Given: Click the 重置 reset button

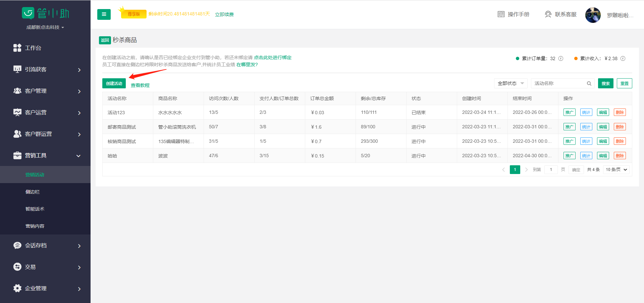Looking at the screenshot, I should tap(625, 83).
